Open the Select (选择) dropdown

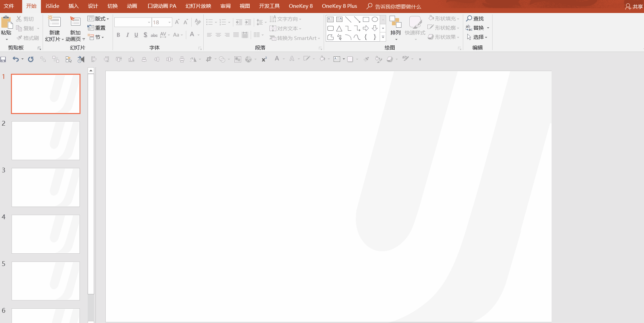(477, 37)
